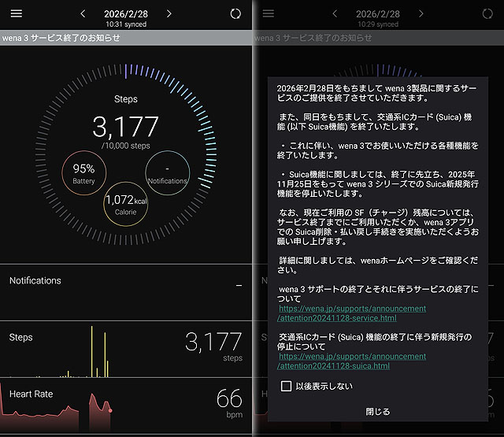
Task: Select the 2026/2/28 date on left screen
Action: click(126, 13)
